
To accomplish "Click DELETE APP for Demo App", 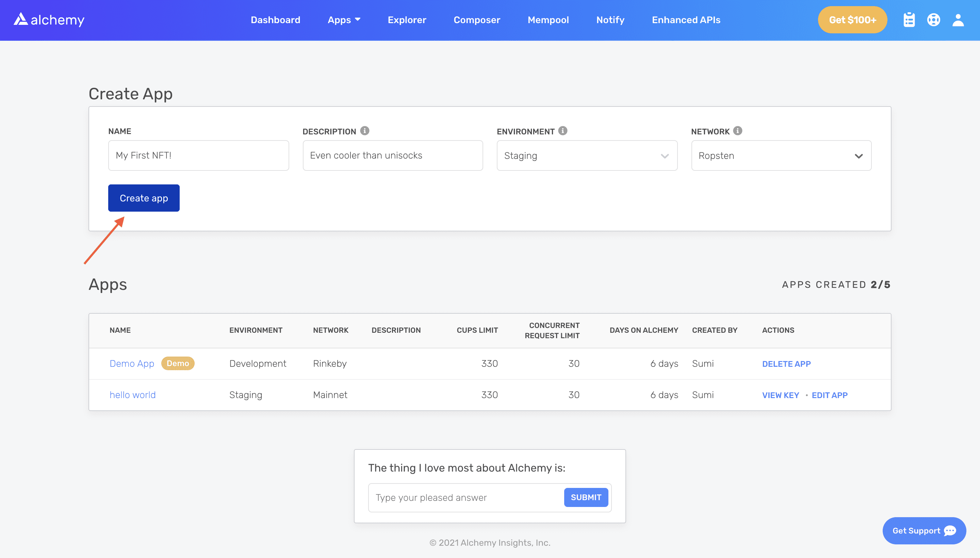I will pos(786,364).
